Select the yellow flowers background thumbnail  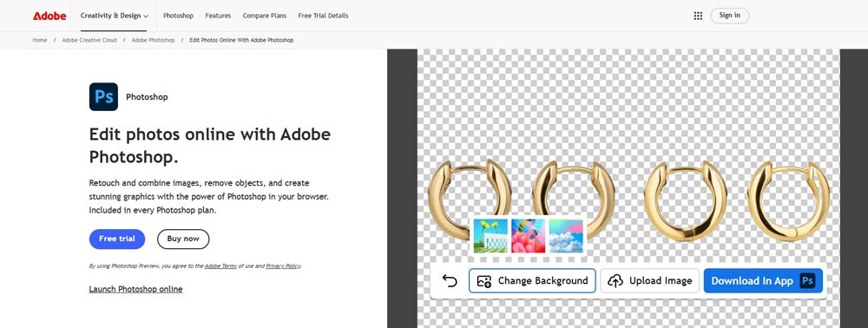490,236
